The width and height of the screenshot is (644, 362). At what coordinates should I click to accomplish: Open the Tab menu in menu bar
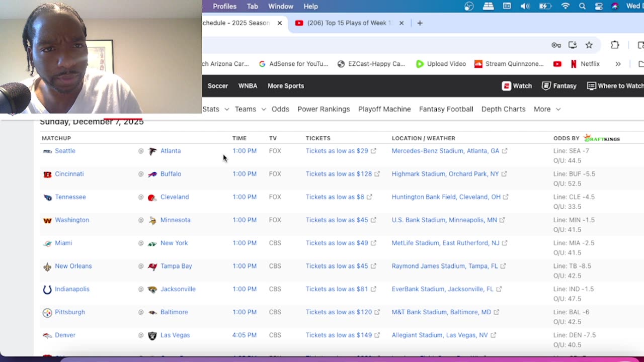point(253,7)
